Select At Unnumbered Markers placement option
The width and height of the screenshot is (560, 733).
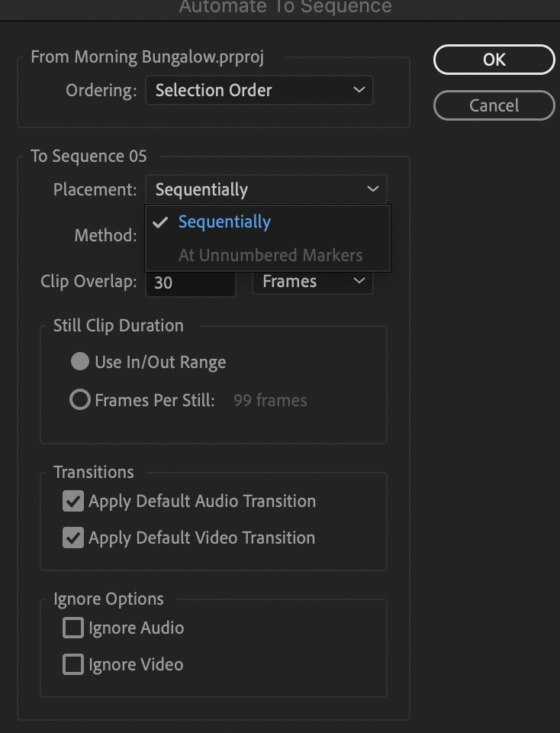[270, 255]
